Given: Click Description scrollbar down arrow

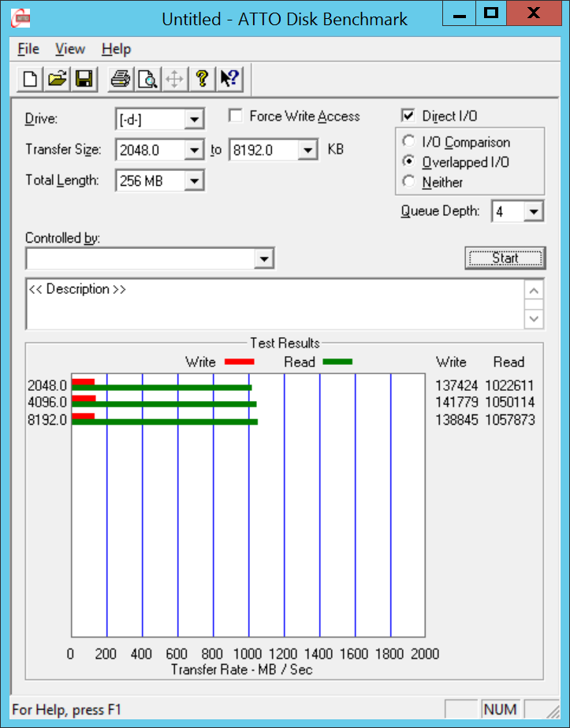Looking at the screenshot, I should (x=534, y=319).
